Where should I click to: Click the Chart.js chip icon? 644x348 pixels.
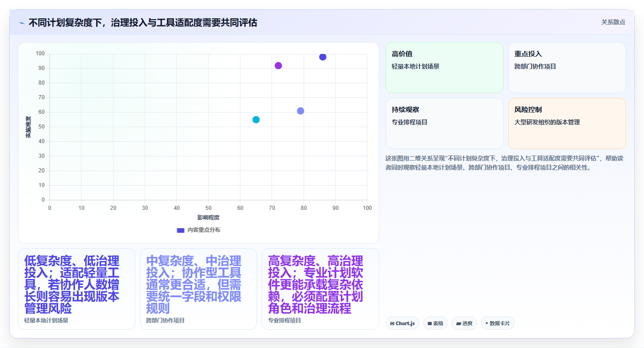point(392,323)
